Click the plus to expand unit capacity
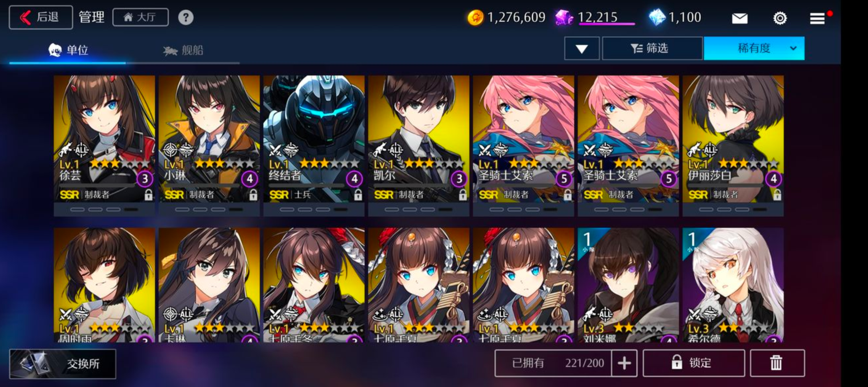The image size is (868, 387). coord(624,363)
